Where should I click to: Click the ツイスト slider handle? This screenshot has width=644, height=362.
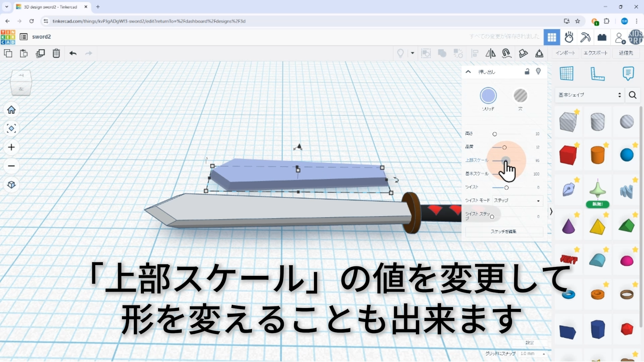(x=506, y=188)
